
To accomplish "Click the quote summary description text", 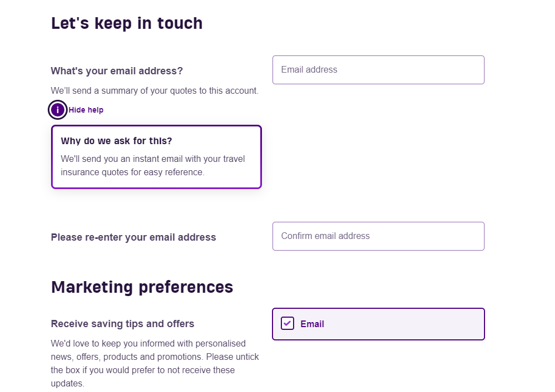I will pyautogui.click(x=154, y=90).
